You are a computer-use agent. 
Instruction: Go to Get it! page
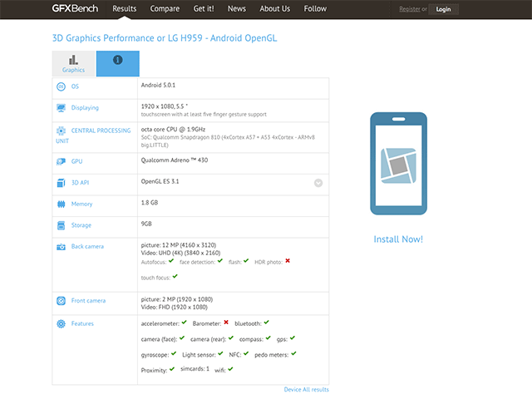pyautogui.click(x=204, y=9)
